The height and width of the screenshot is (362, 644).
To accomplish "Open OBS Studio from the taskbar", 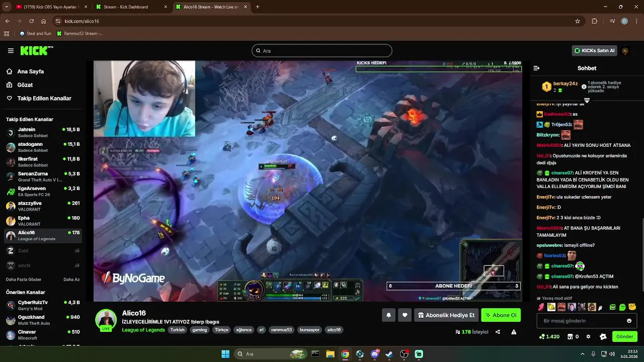I will pos(404,354).
